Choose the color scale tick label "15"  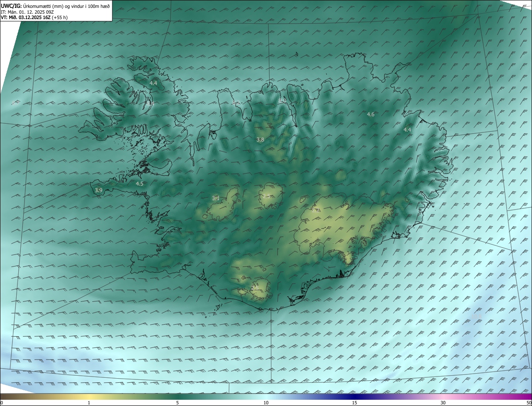click(x=355, y=403)
